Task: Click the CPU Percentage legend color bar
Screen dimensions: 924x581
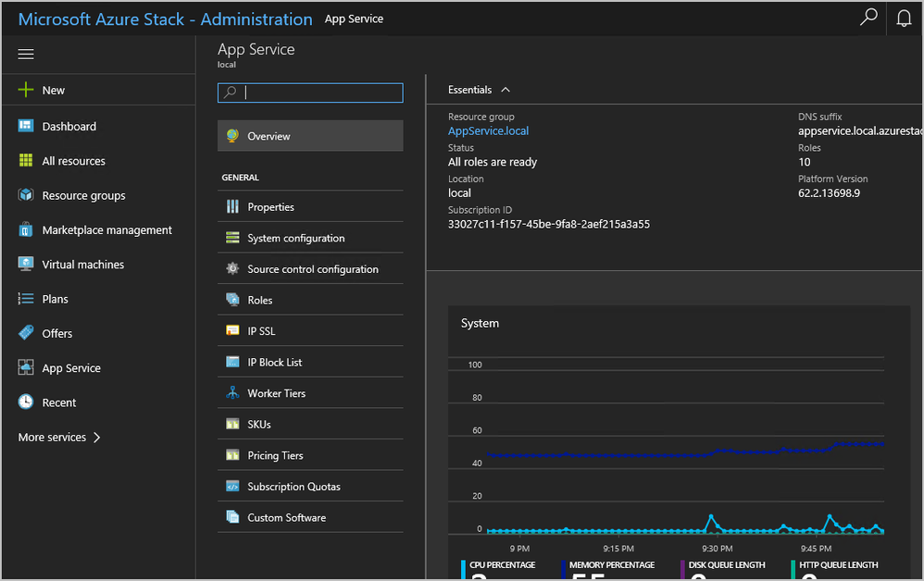Action: (463, 570)
